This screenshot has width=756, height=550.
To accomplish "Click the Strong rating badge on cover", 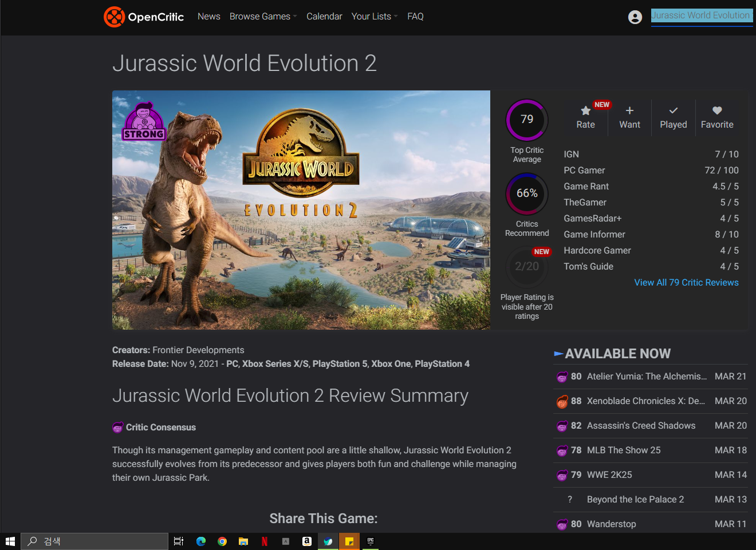I will point(144,121).
